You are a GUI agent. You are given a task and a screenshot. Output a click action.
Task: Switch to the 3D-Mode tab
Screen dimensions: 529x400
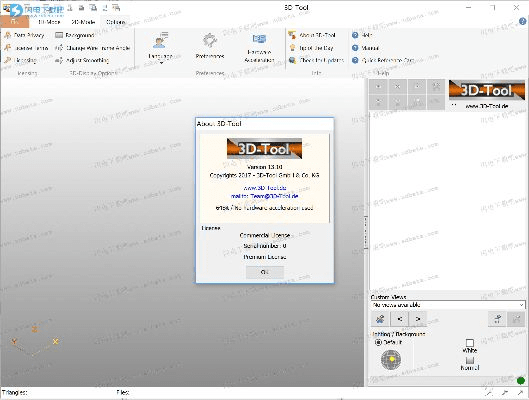49,22
